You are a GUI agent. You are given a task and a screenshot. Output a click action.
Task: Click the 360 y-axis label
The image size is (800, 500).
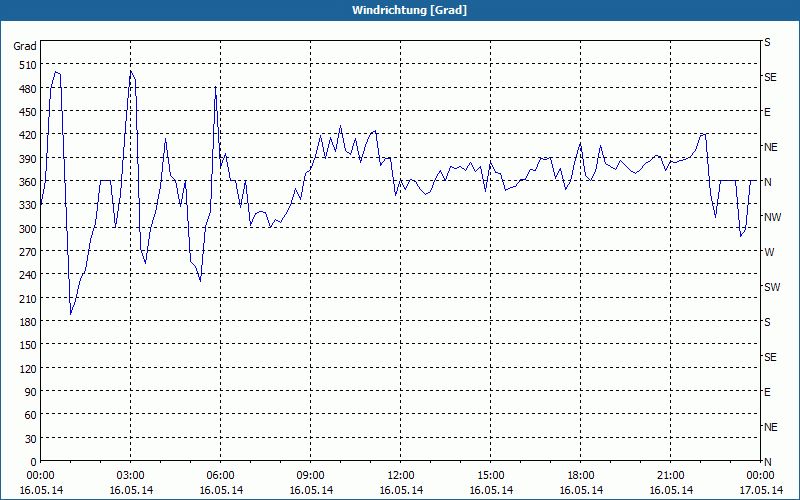click(x=29, y=182)
